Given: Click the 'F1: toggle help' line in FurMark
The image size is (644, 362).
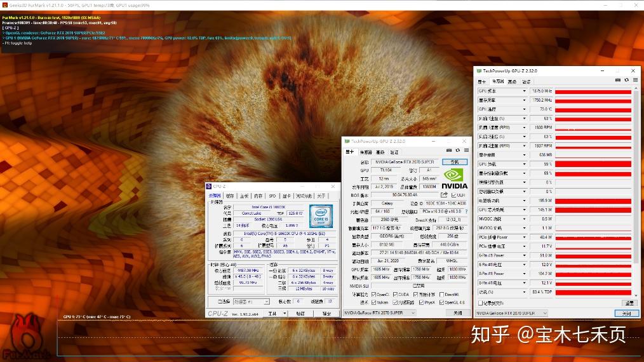Looking at the screenshot, I should 17,43.
